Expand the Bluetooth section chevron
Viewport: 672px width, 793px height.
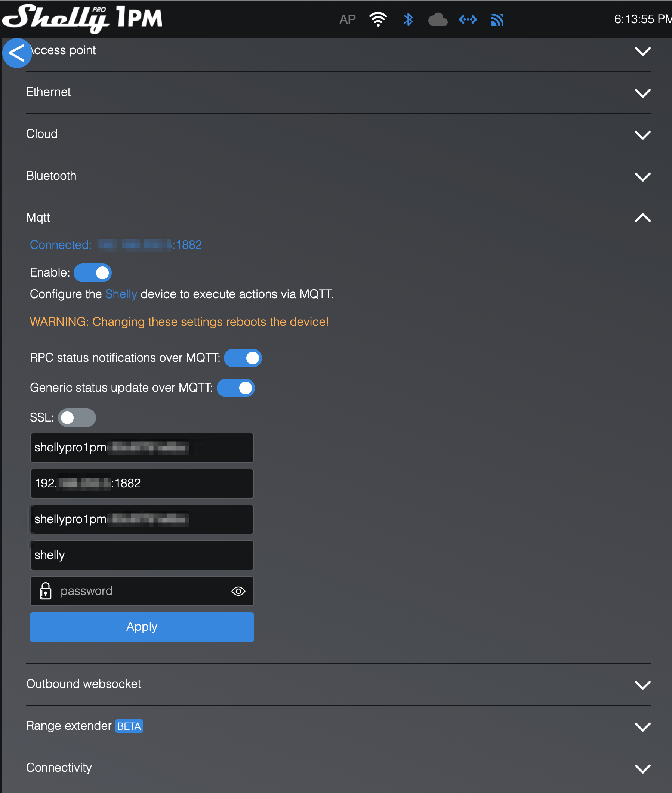[x=643, y=177]
